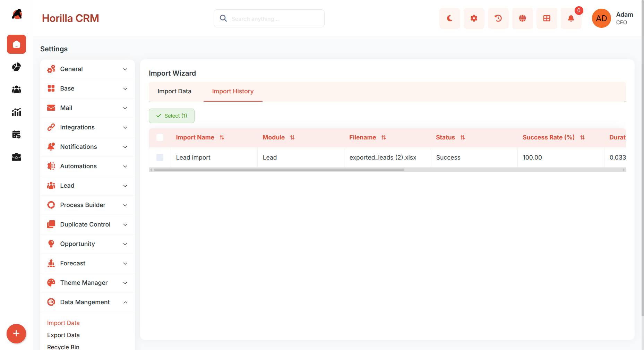Open the grid layout icon in header
Image resolution: width=644 pixels, height=350 pixels.
point(547,18)
